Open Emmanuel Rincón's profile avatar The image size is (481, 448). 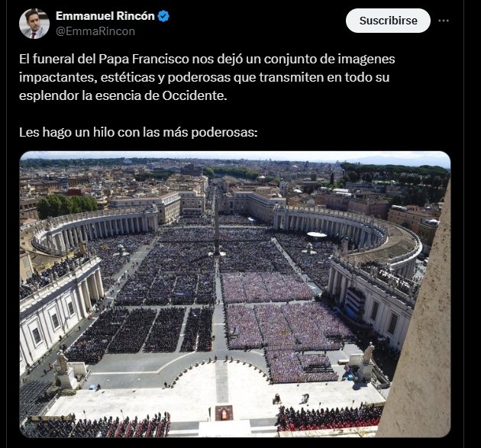pos(34,24)
